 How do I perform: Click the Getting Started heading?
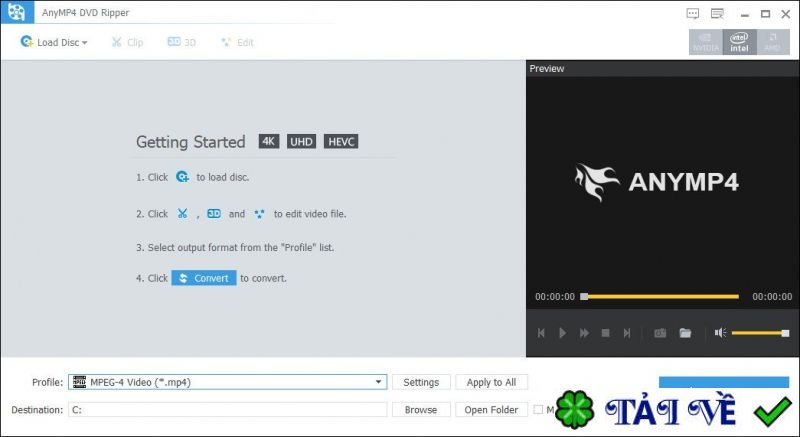pos(190,142)
